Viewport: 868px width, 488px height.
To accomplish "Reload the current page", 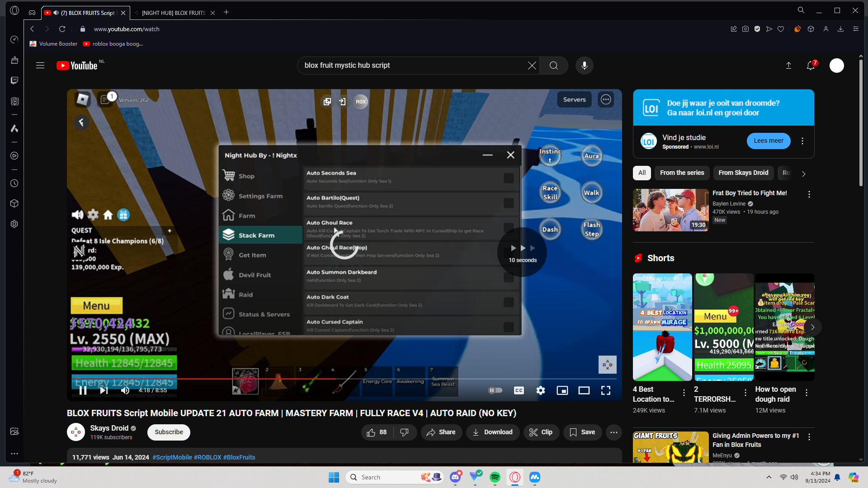I will tap(62, 29).
